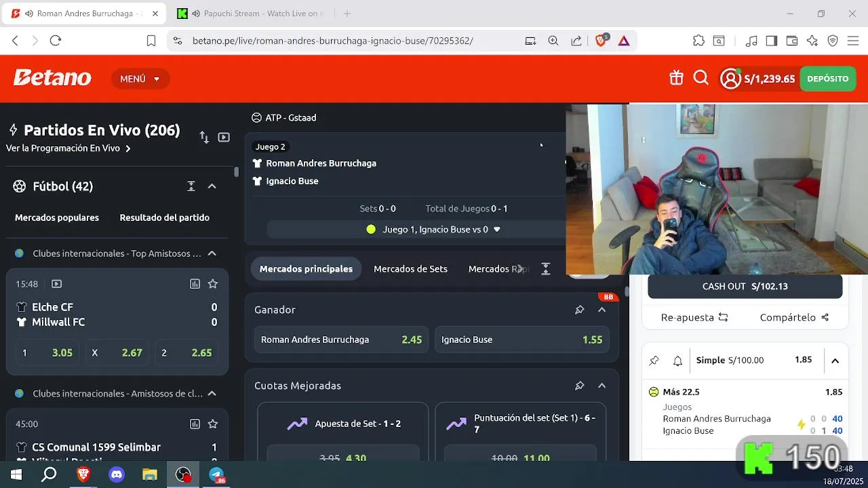Open the browser extensions puzzle icon

(x=698, y=41)
